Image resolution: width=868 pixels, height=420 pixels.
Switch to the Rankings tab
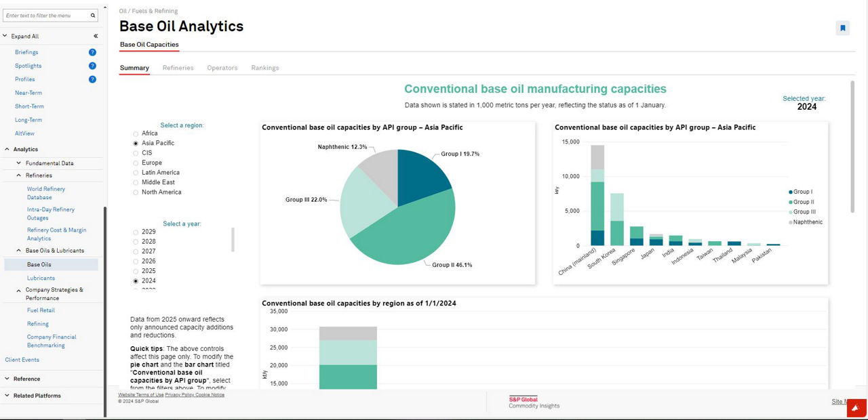tap(265, 68)
